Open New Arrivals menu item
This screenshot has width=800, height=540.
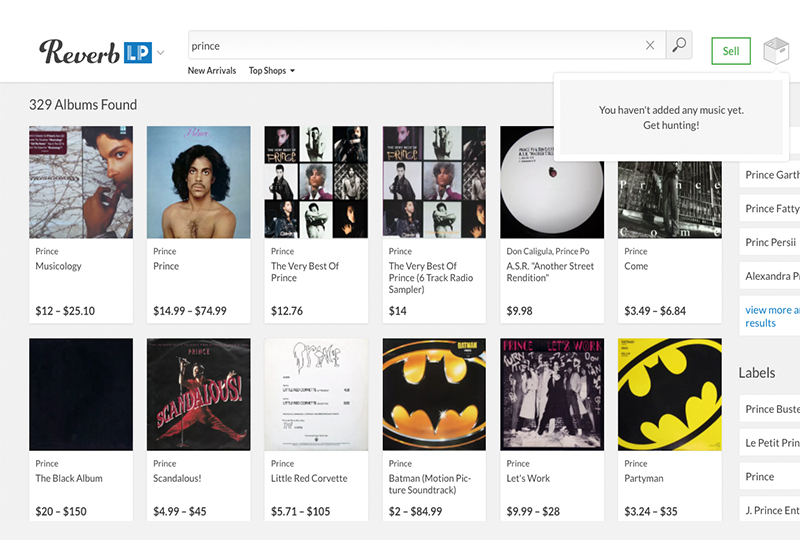pyautogui.click(x=212, y=70)
